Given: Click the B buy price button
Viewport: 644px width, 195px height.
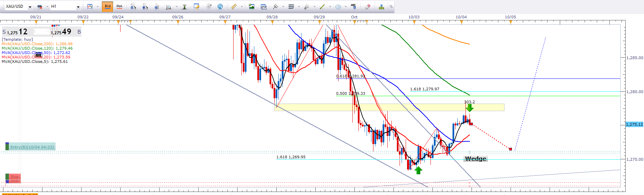Looking at the screenshot, I should click(x=79, y=32).
